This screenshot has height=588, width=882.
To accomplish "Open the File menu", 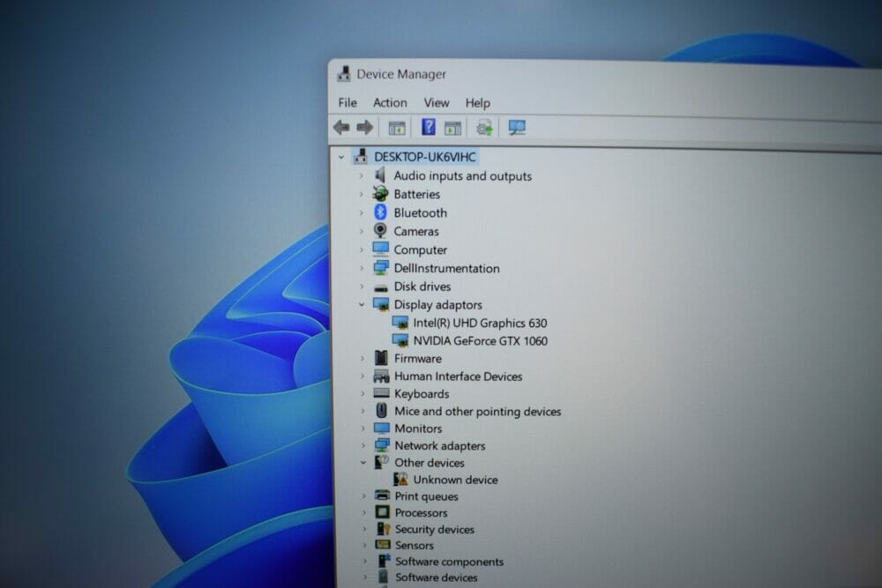I will tap(348, 103).
